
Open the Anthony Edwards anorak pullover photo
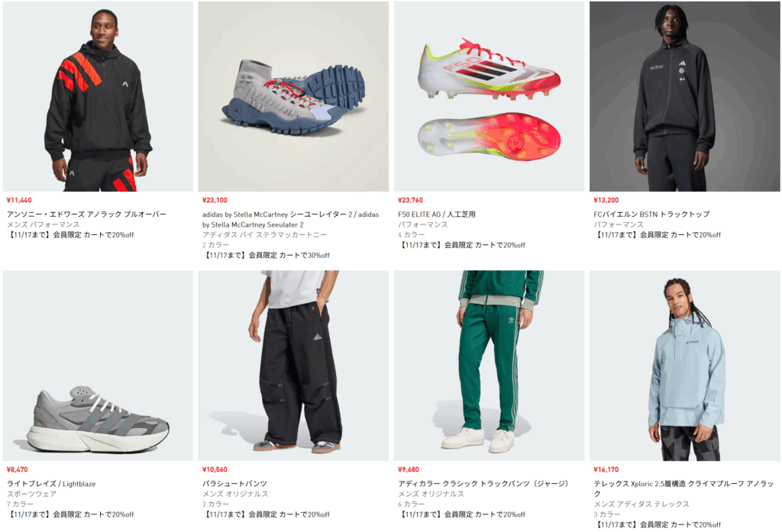click(98, 96)
